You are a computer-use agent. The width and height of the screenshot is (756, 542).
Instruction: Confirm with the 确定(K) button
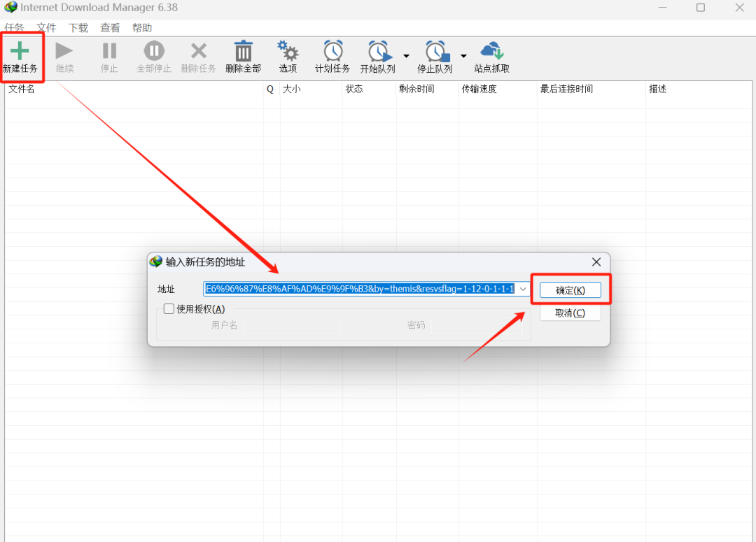(570, 290)
